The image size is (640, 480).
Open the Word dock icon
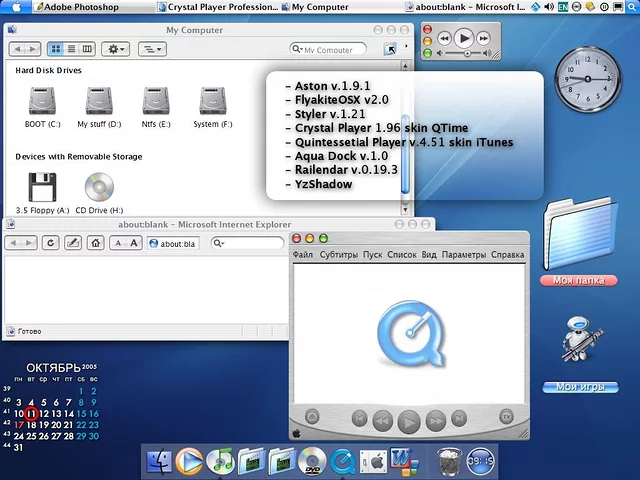pos(404,462)
